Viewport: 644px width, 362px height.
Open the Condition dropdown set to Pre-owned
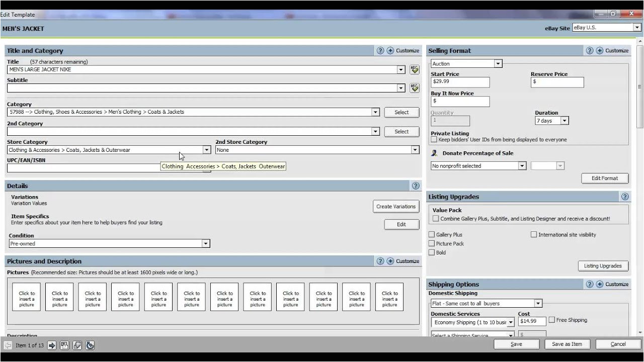pos(206,243)
